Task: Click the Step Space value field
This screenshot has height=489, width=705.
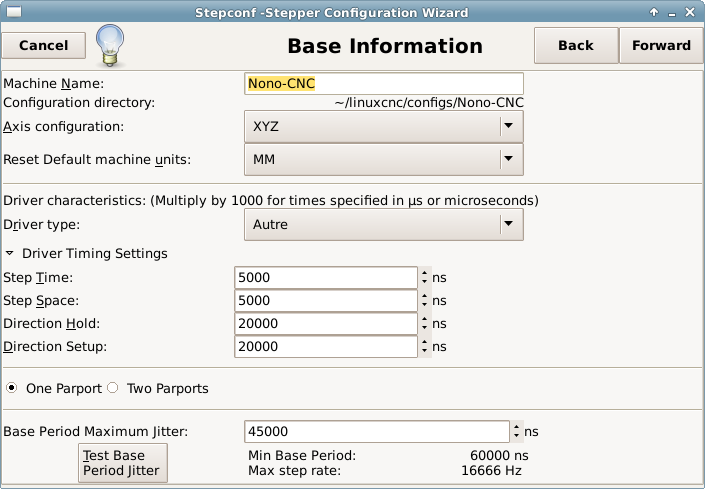Action: point(326,301)
